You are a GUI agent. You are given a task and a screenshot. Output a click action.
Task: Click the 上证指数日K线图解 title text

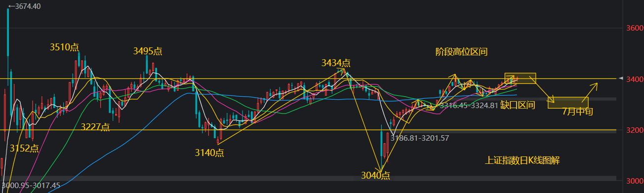pyautogui.click(x=523, y=160)
